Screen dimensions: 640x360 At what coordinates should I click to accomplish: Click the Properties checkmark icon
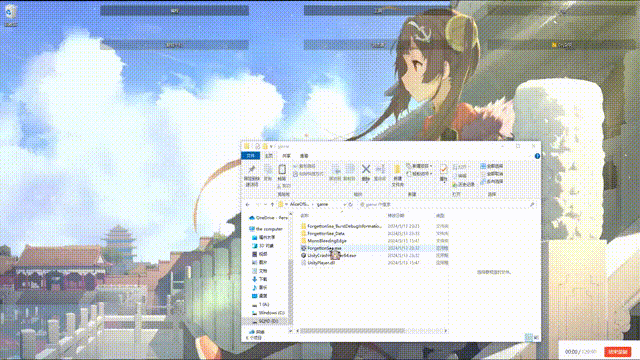[x=444, y=169]
